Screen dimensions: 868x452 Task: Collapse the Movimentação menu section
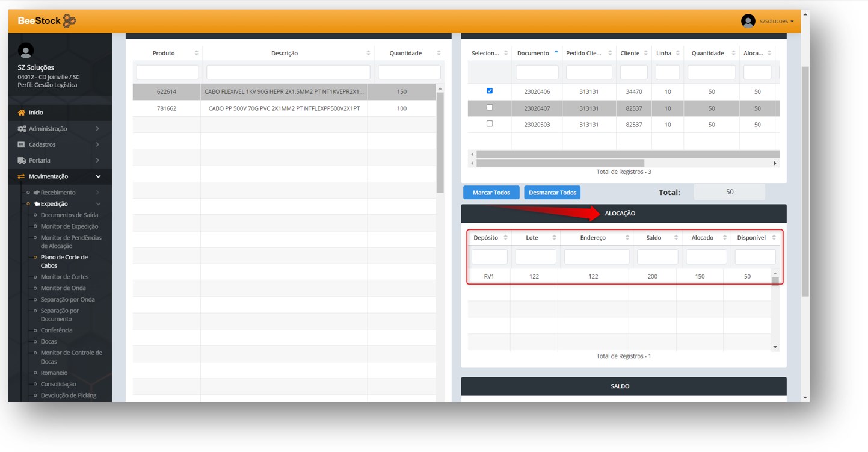[98, 176]
